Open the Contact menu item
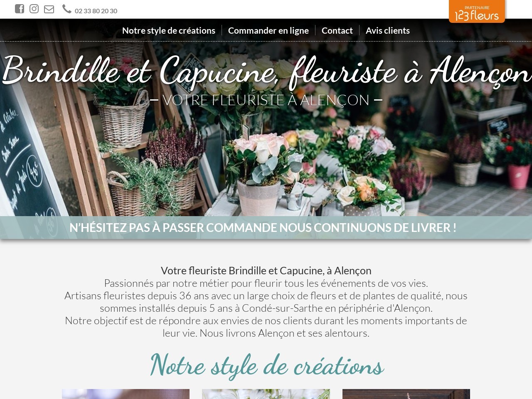This screenshot has height=399, width=532. (337, 30)
